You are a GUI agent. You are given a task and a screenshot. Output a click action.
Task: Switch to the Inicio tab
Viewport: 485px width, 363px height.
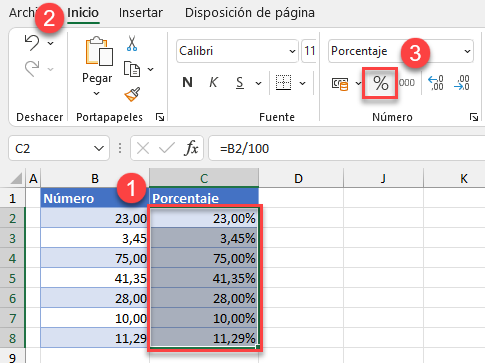[83, 13]
